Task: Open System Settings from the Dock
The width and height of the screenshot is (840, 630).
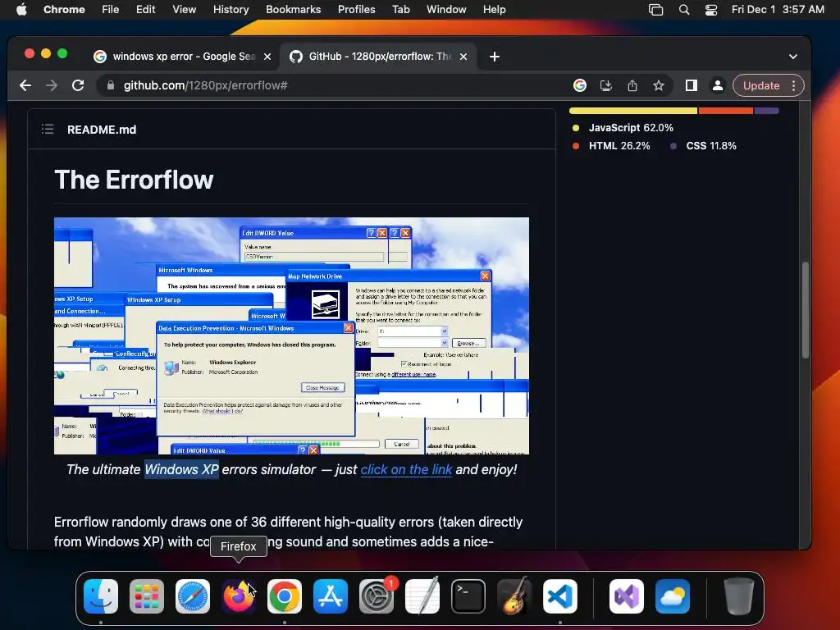Action: coord(377,596)
